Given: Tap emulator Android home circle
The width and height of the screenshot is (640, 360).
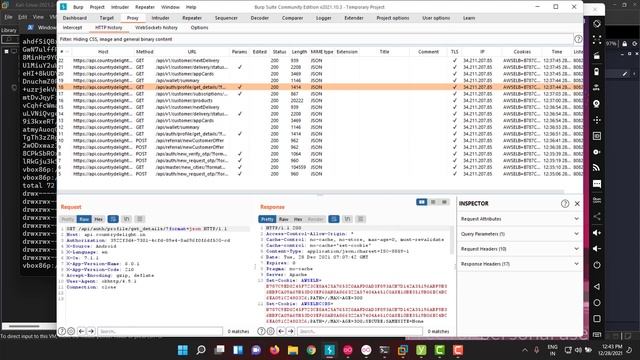Looking at the screenshot, I should (x=597, y=303).
